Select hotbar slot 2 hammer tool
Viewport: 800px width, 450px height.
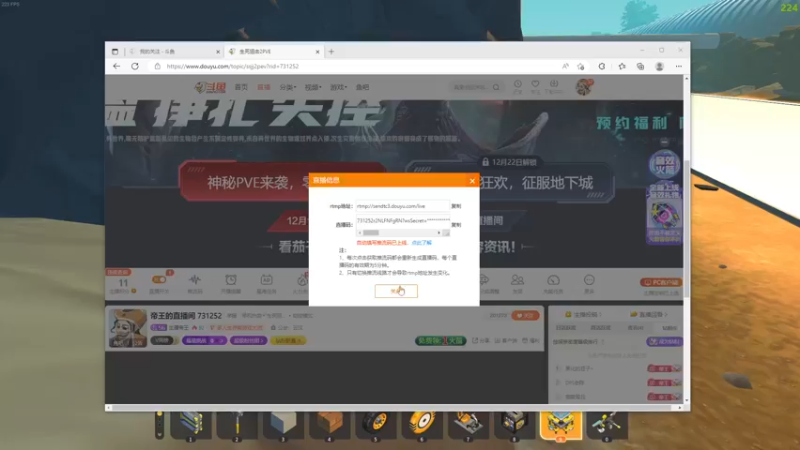click(x=237, y=425)
